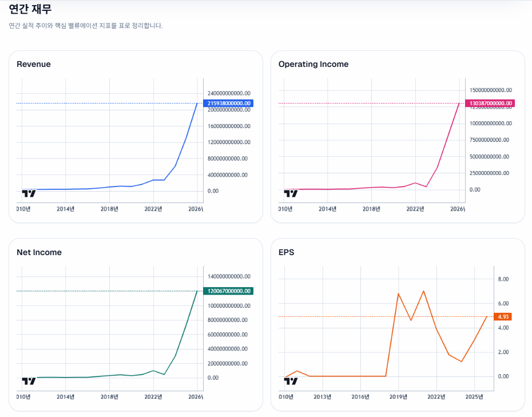This screenshot has height=417, width=532.
Task: Click the Operating Income chart title
Action: pyautogui.click(x=313, y=64)
